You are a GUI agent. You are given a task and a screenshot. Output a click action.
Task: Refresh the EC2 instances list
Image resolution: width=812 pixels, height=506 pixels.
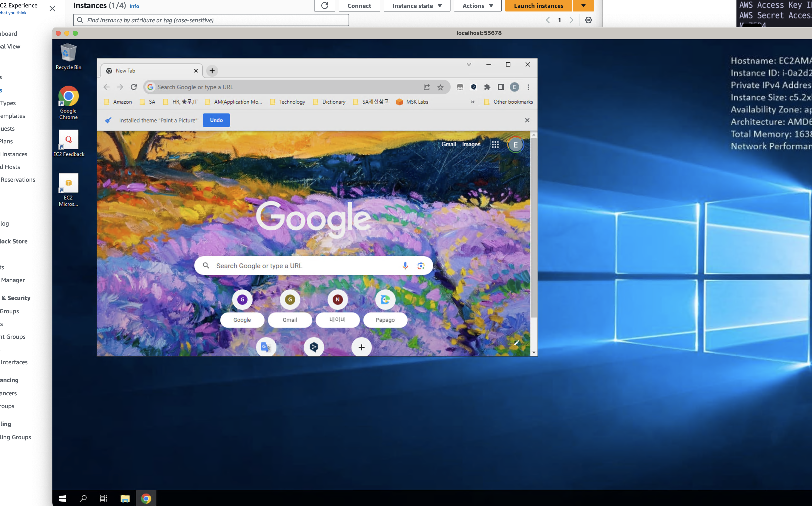(325, 6)
